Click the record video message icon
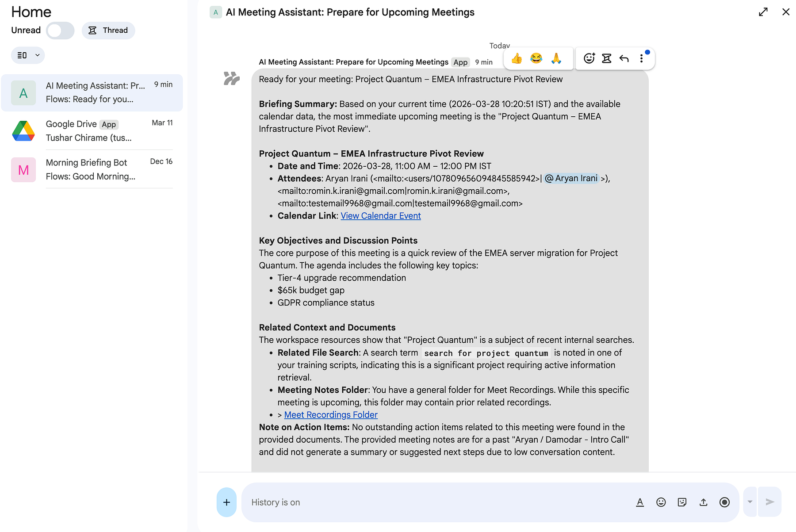 [x=724, y=502]
